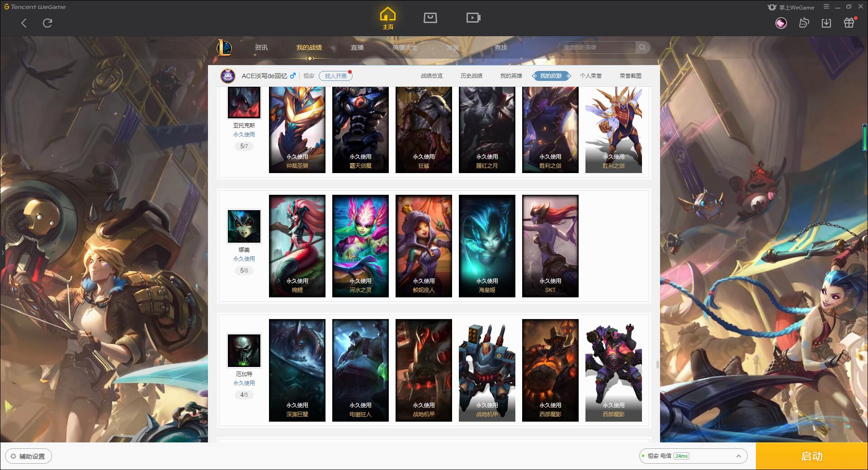Go back with the left arrow icon

[x=24, y=23]
